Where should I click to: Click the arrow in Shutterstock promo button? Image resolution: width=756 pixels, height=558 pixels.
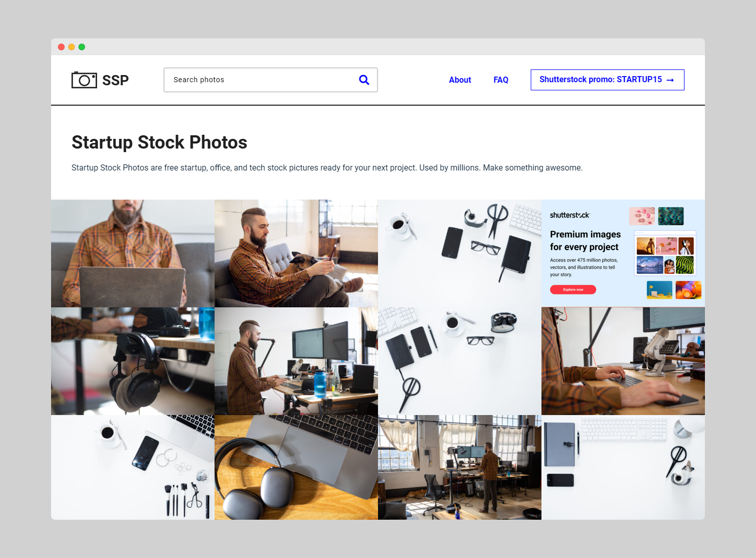670,80
